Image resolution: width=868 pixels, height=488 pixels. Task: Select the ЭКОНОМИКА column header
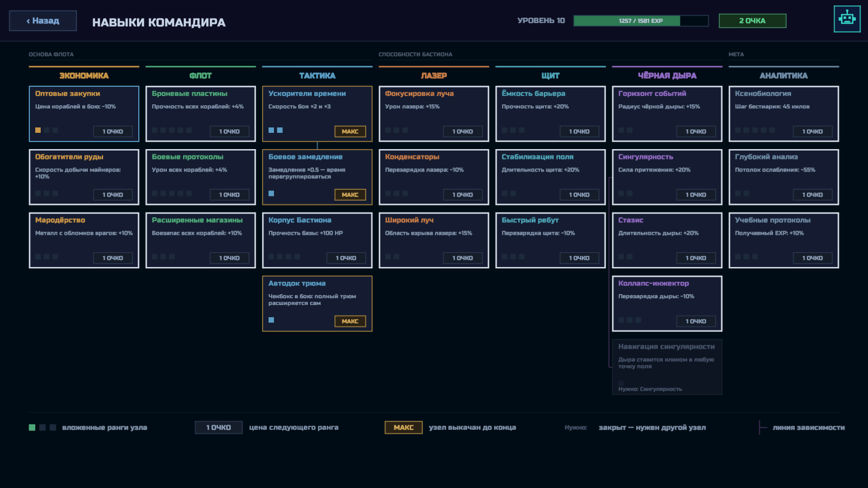[x=84, y=75]
